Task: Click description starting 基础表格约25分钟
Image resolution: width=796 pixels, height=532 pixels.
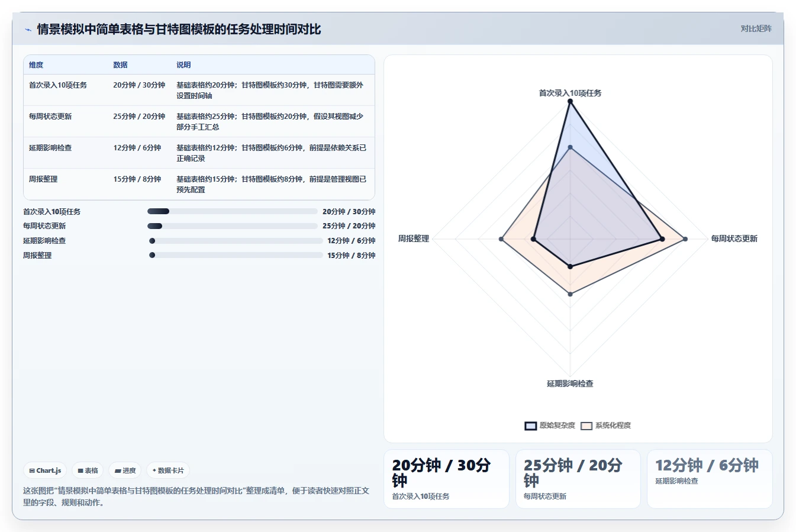Action: (x=270, y=122)
